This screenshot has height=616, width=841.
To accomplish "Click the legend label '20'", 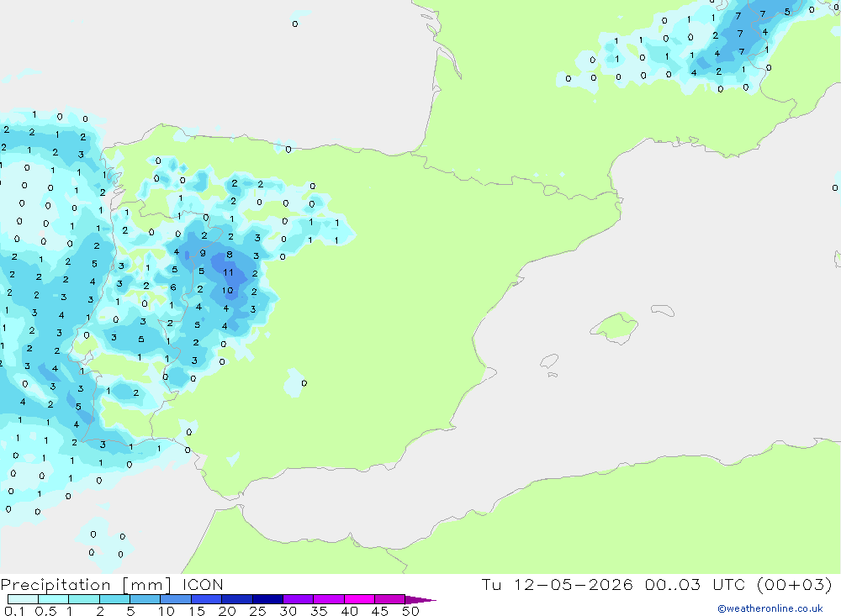I will [x=227, y=611].
